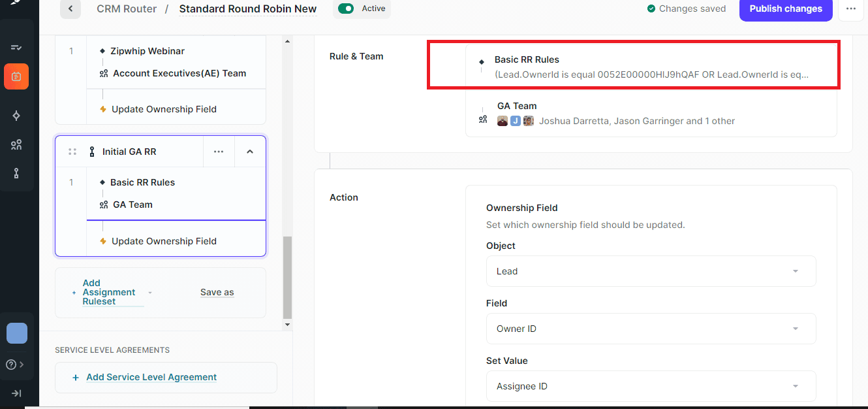Image resolution: width=868 pixels, height=409 pixels.
Task: Click the diamond rules icon in sidebar
Action: 16,116
